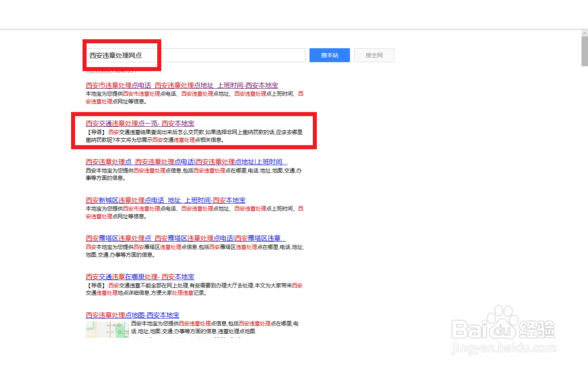
Task: Open 西安交通违章处理点一览 result link
Action: click(x=140, y=123)
